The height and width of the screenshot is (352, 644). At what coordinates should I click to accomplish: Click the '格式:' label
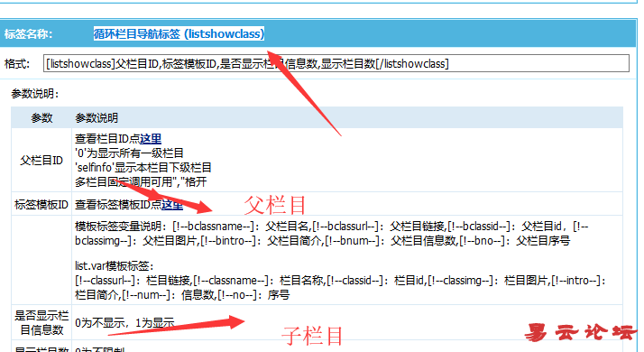17,64
